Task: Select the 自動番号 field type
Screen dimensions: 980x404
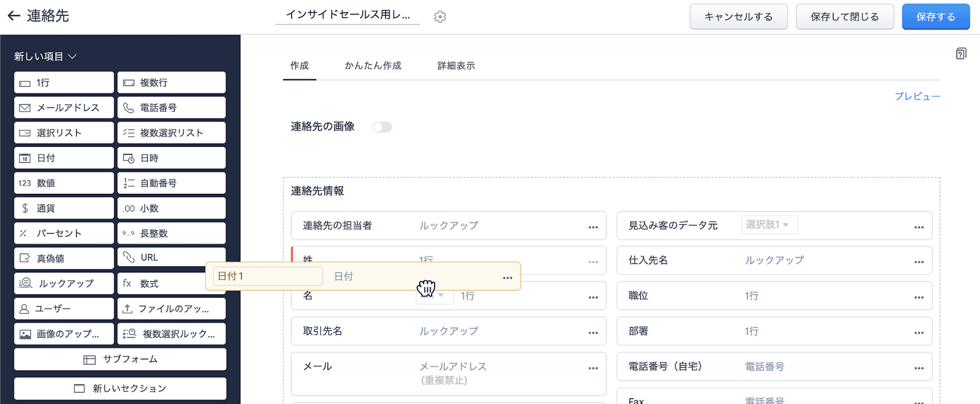Action: pyautogui.click(x=171, y=183)
